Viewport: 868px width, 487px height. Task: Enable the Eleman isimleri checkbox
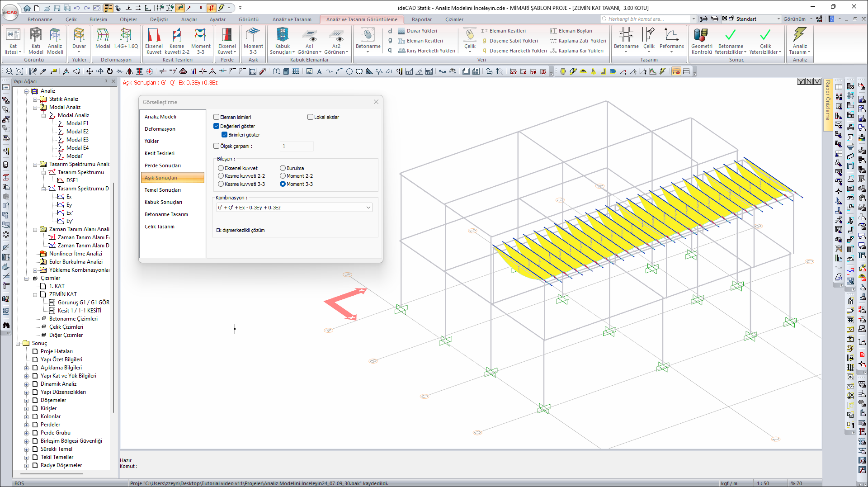pos(217,117)
